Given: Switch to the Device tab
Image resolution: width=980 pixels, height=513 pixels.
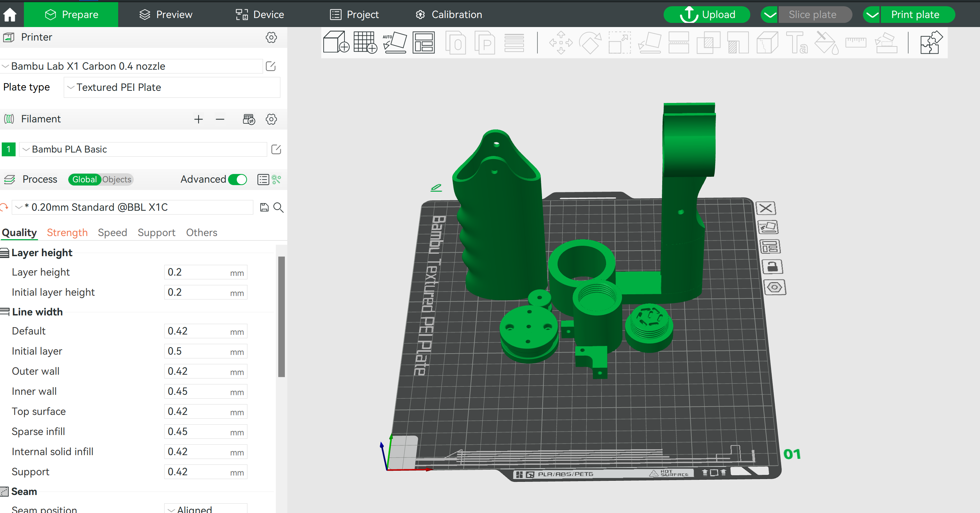Looking at the screenshot, I should tap(260, 15).
